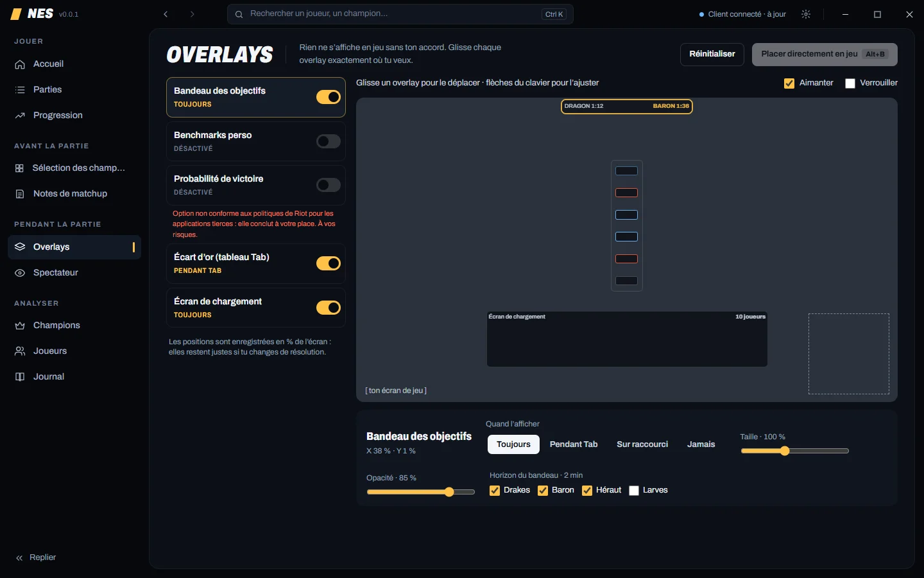
Task: Uncheck the Aimanter checkbox
Action: [x=789, y=83]
